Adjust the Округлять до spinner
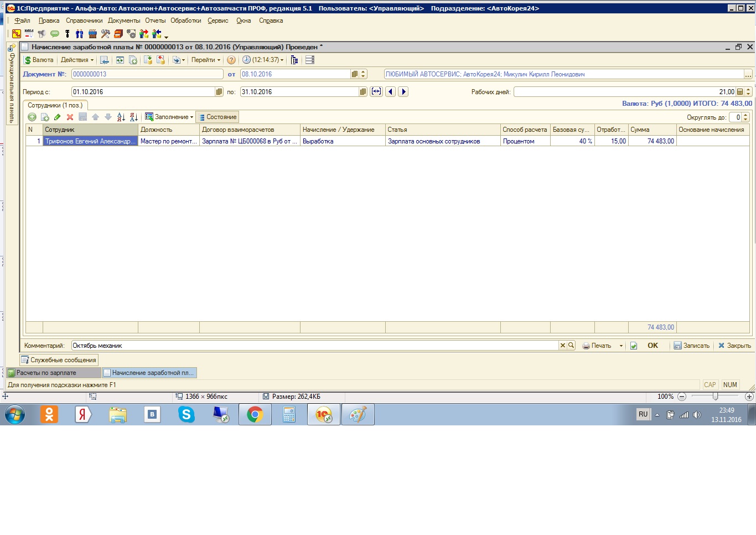The image size is (756, 535). (x=745, y=117)
